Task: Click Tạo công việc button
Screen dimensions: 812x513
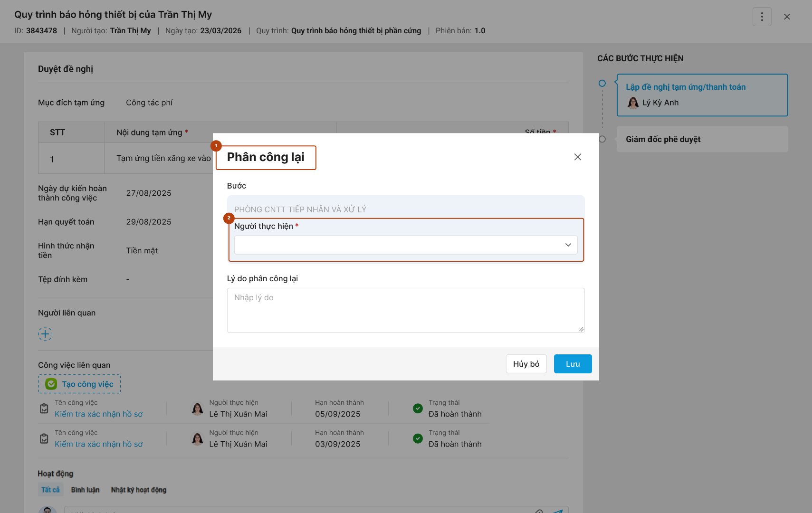Action: pos(79,384)
